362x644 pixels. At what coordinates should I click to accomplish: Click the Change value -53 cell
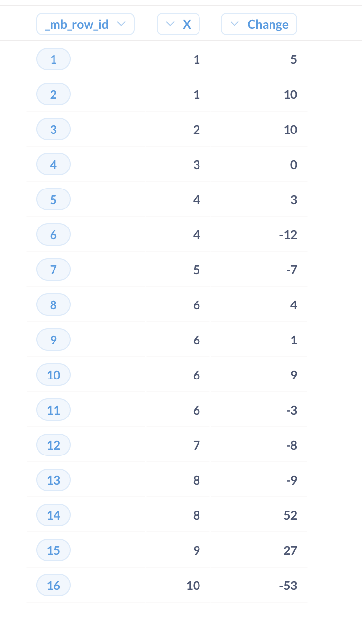pyautogui.click(x=288, y=586)
